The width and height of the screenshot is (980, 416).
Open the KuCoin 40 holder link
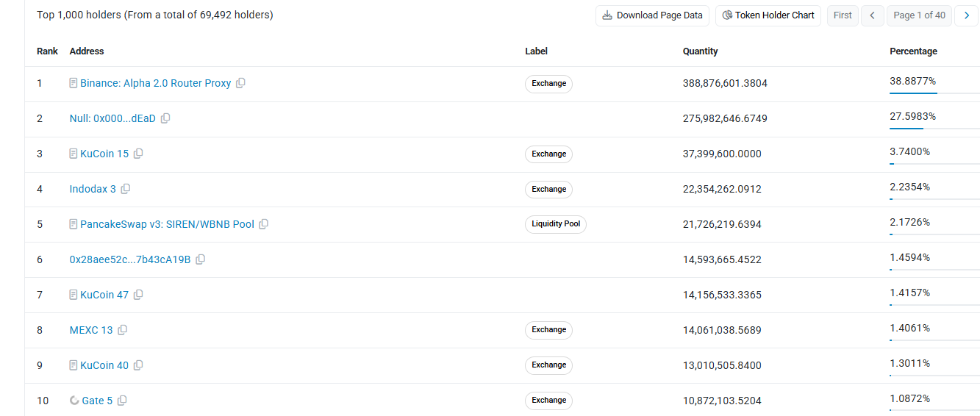104,365
